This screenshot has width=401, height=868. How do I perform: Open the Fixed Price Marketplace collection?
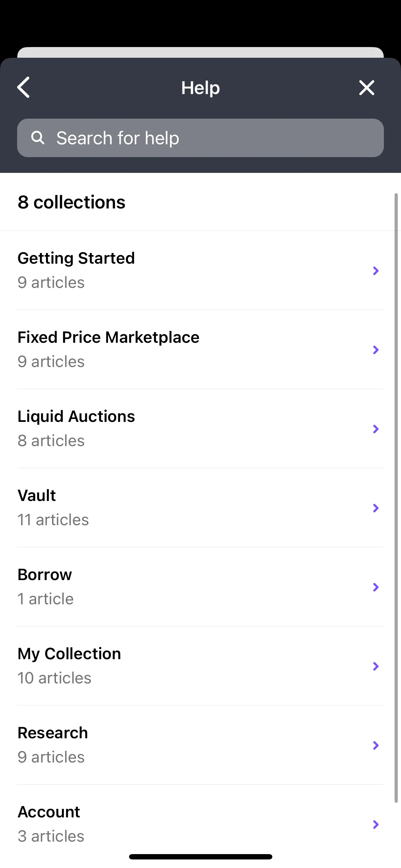pyautogui.click(x=200, y=350)
